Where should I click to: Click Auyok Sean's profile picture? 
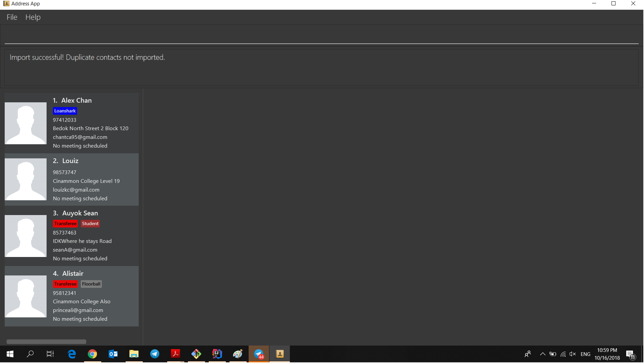tap(26, 236)
